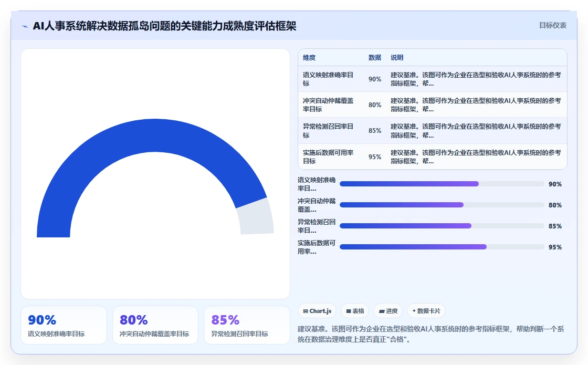Click the 95% progress bar for 实施后数据可
This screenshot has height=365, width=588.
point(442,247)
